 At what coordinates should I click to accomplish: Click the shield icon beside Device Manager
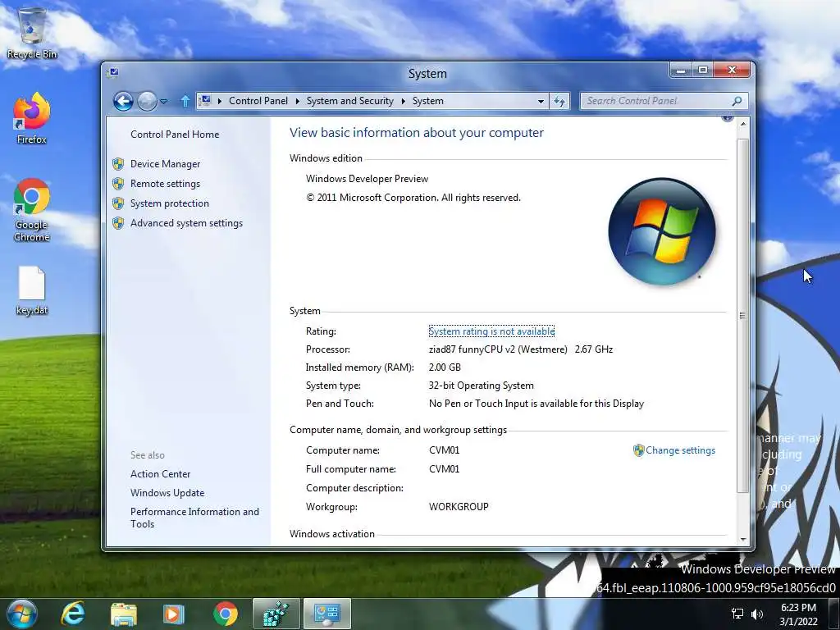[118, 164]
